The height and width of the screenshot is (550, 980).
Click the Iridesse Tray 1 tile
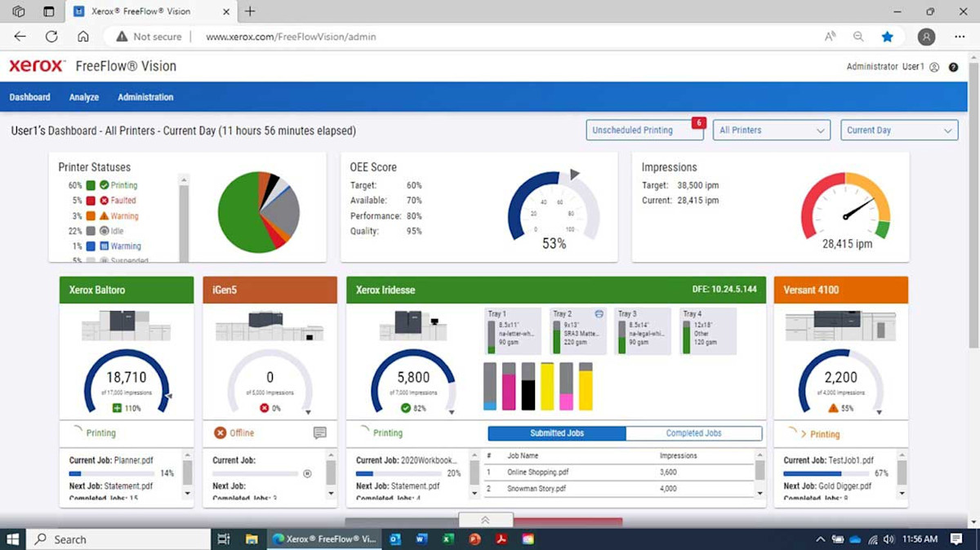pos(513,330)
